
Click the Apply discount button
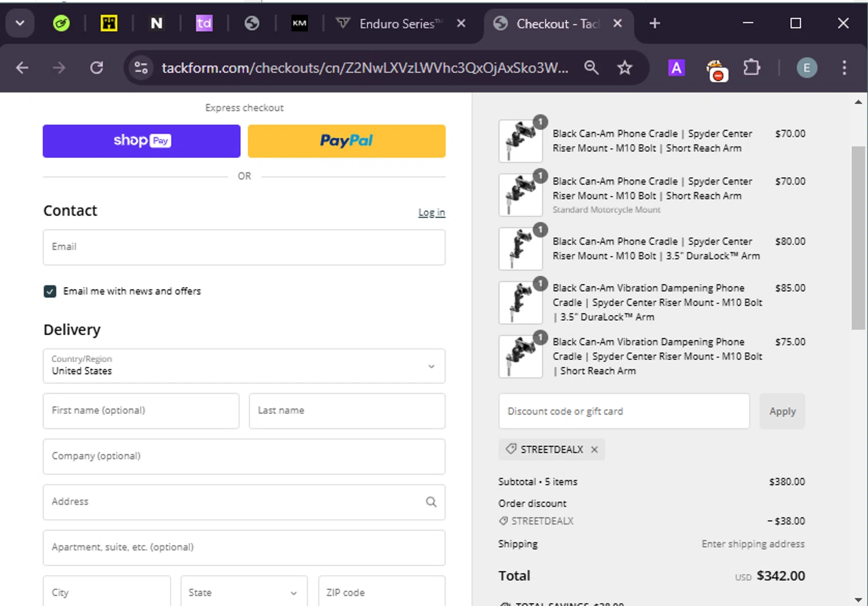(782, 412)
